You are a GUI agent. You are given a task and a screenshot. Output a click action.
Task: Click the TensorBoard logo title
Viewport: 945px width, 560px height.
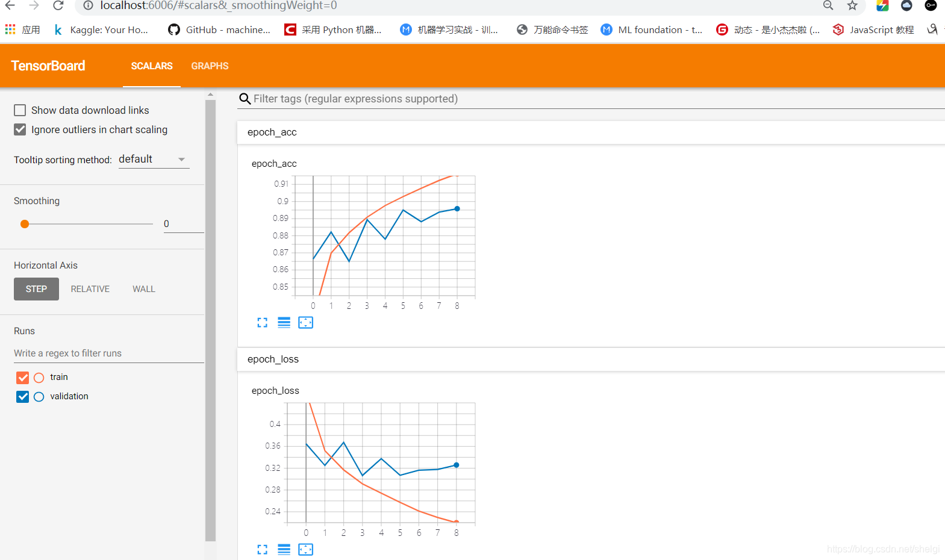pos(48,66)
